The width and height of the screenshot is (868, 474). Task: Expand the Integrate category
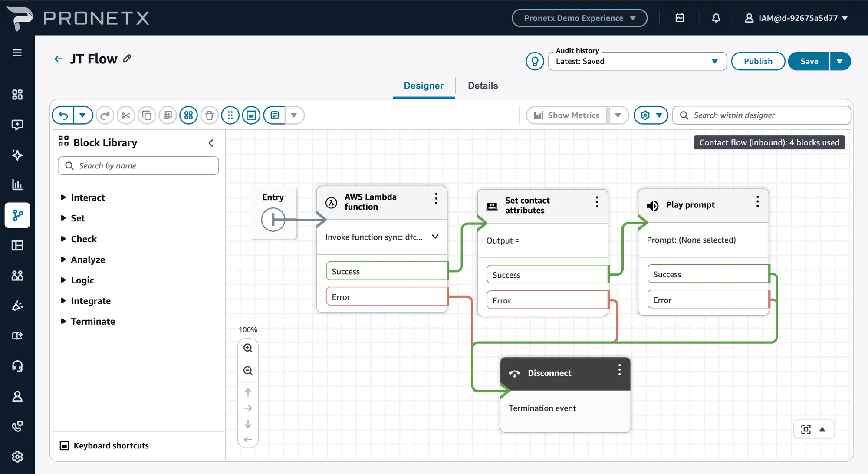pos(86,301)
